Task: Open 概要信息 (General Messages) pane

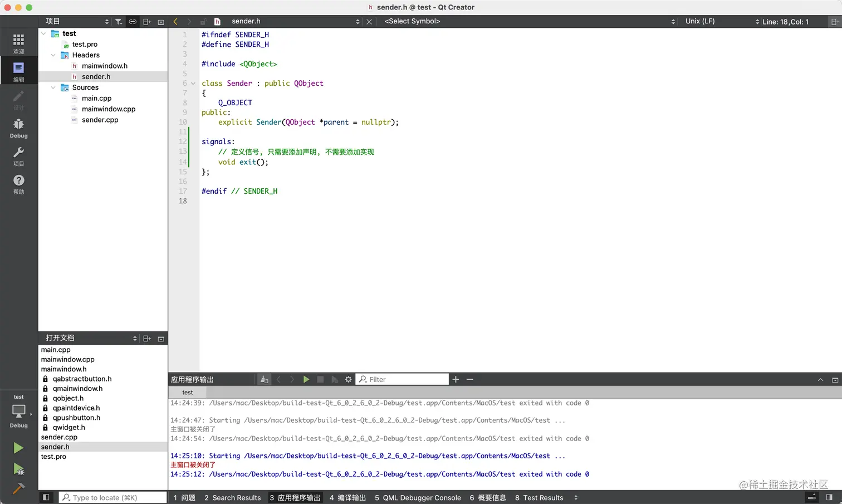Action: point(488,497)
